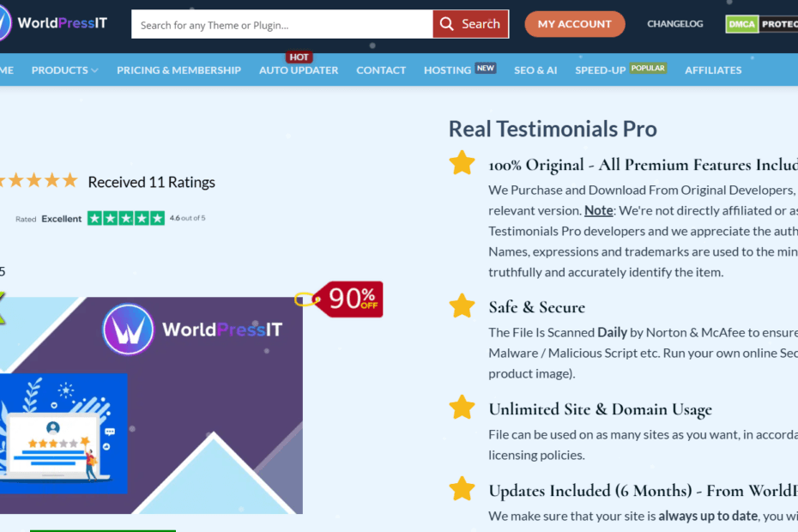Expand the PRODUCTS dropdown menu

click(x=63, y=70)
